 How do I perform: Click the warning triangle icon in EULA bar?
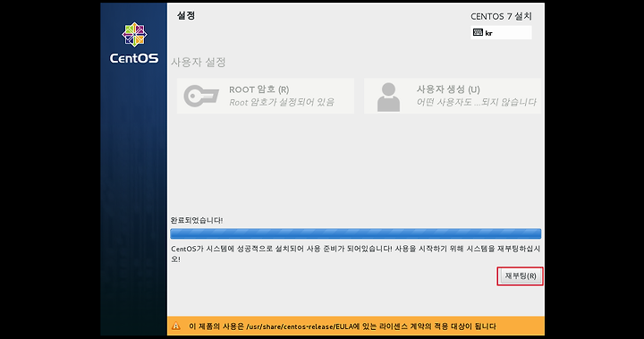(176, 326)
